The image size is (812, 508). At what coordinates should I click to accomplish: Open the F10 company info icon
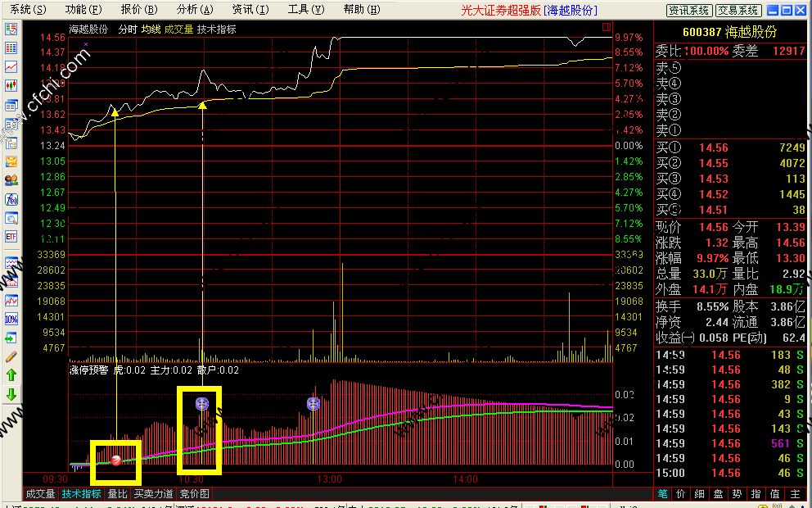click(x=11, y=199)
